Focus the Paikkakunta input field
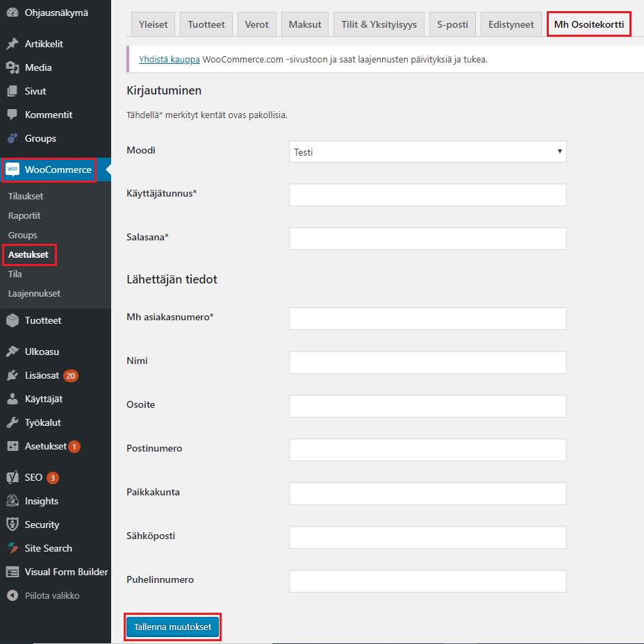The height and width of the screenshot is (644, 644). click(427, 494)
